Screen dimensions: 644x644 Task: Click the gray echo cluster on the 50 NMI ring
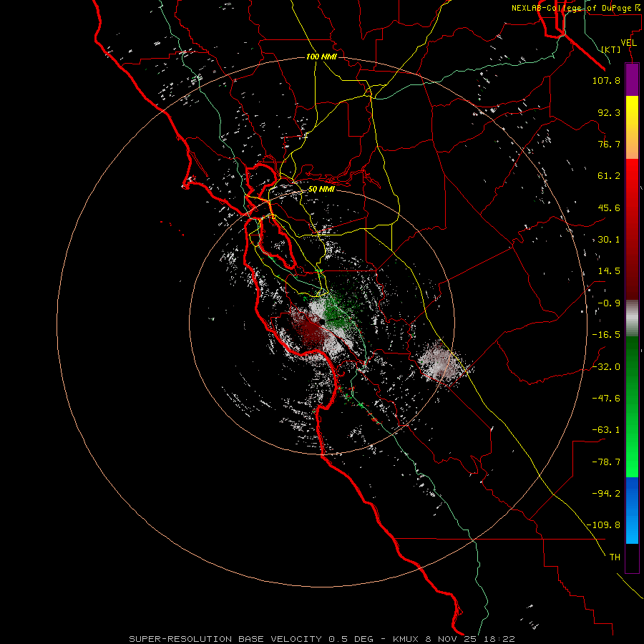441,361
